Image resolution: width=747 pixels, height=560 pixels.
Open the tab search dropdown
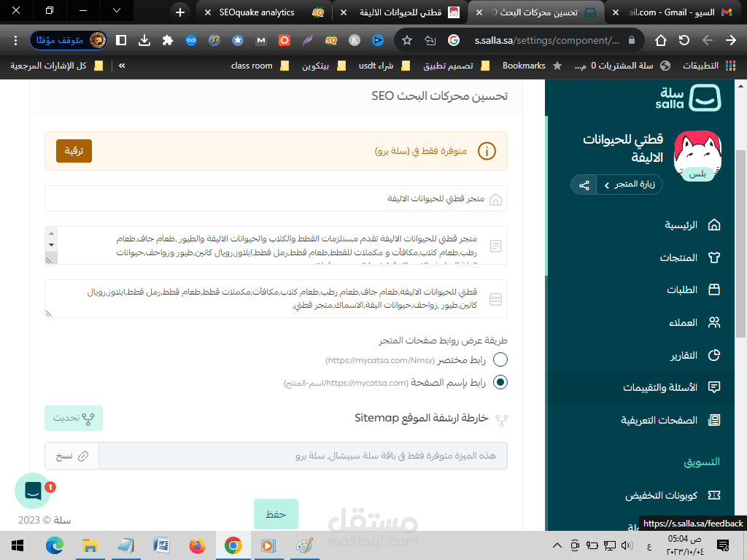pos(117,10)
